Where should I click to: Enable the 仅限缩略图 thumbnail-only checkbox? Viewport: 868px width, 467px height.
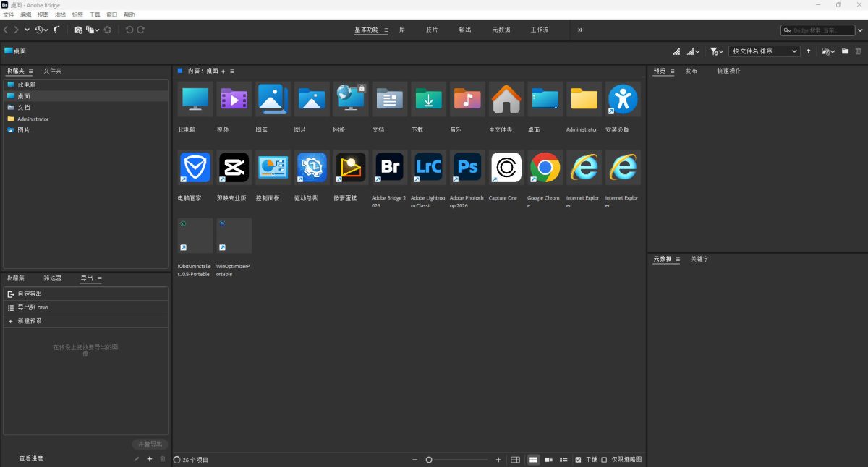click(604, 460)
